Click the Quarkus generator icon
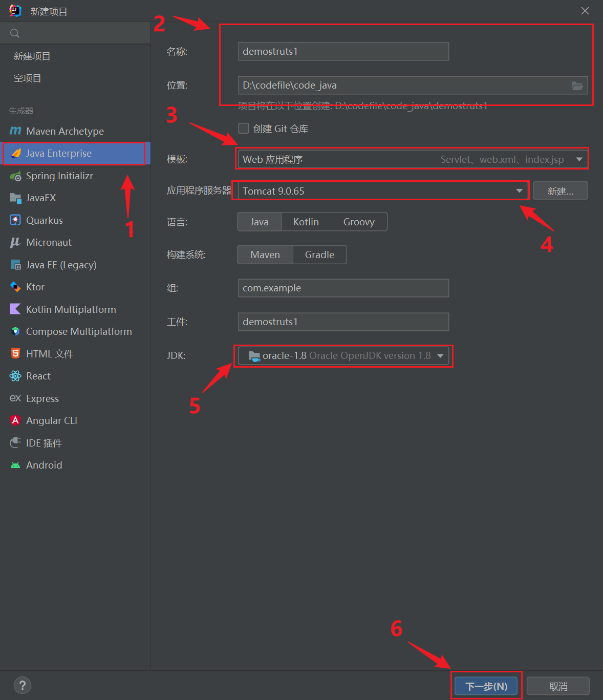603x700 pixels. pyautogui.click(x=15, y=220)
